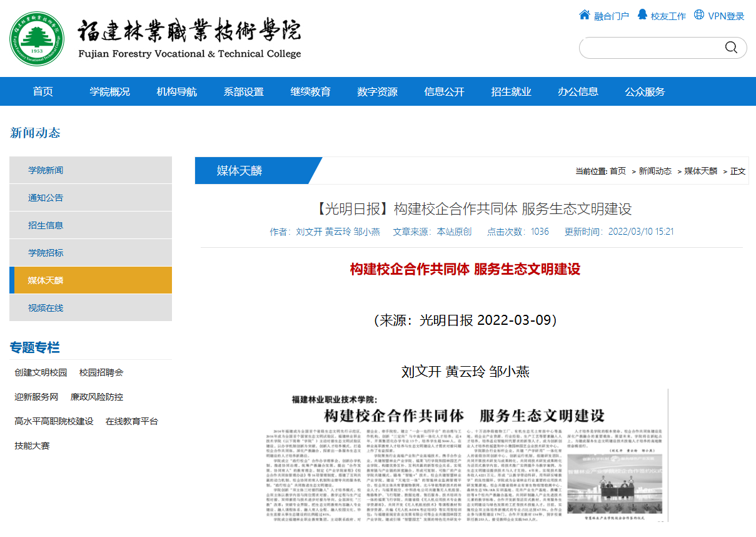
Task: Select 招生就业 in the navigation bar
Action: (x=511, y=92)
